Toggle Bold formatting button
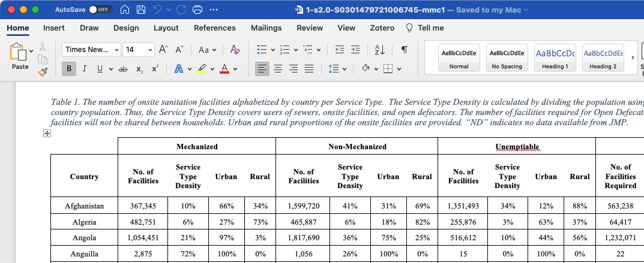The width and height of the screenshot is (644, 263). 68,69
